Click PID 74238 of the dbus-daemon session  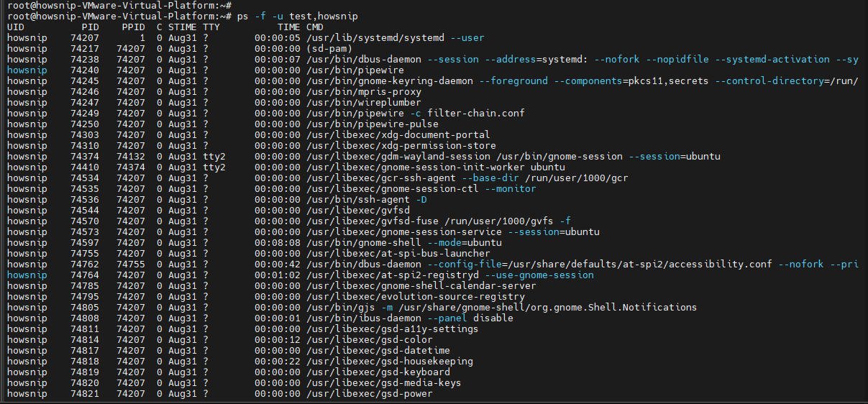pyautogui.click(x=85, y=60)
